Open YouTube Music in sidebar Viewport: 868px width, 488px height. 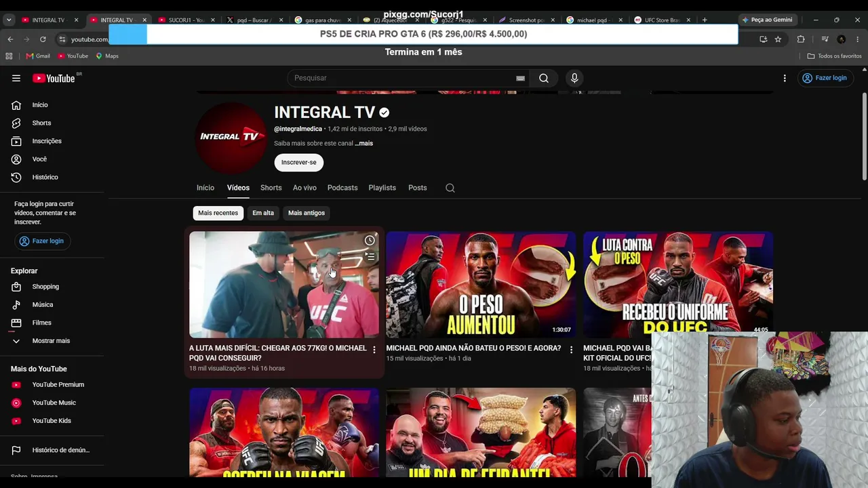coord(54,403)
